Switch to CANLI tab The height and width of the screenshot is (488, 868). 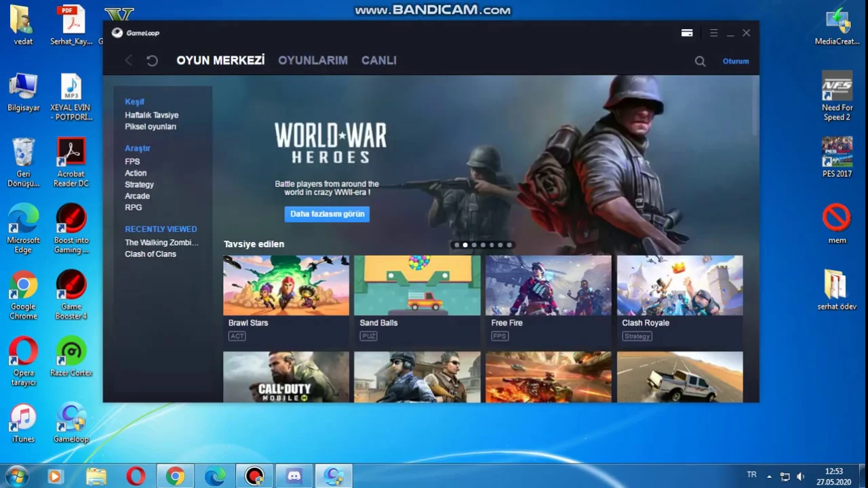point(378,60)
